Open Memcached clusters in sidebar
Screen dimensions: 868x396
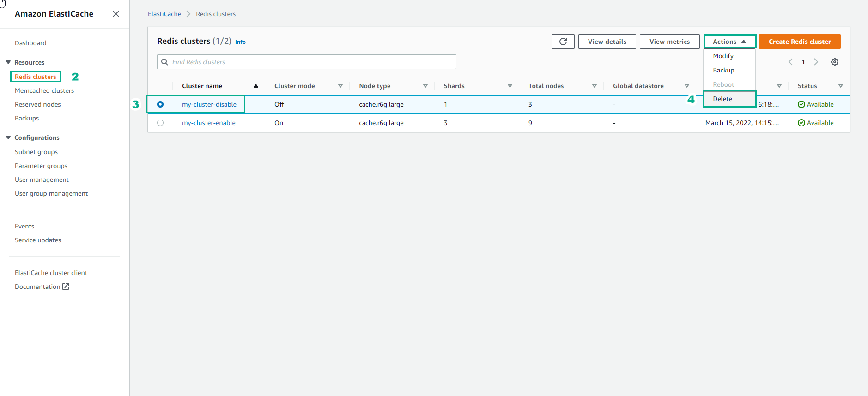(x=44, y=90)
